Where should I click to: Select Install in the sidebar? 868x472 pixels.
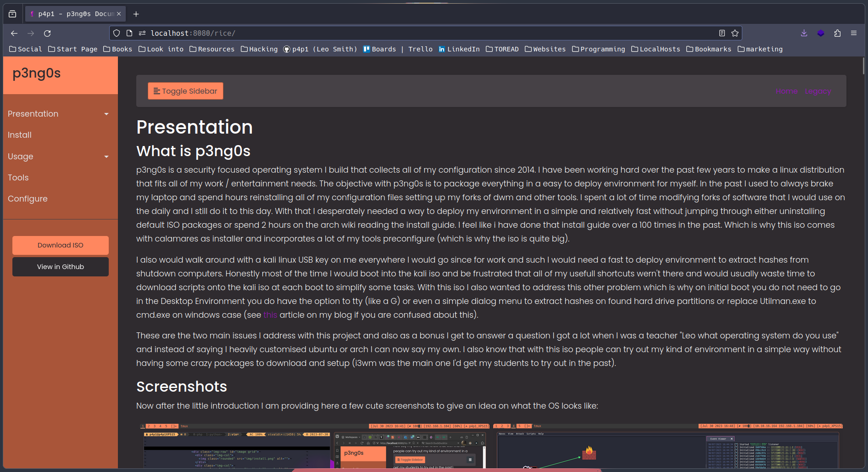[20, 135]
